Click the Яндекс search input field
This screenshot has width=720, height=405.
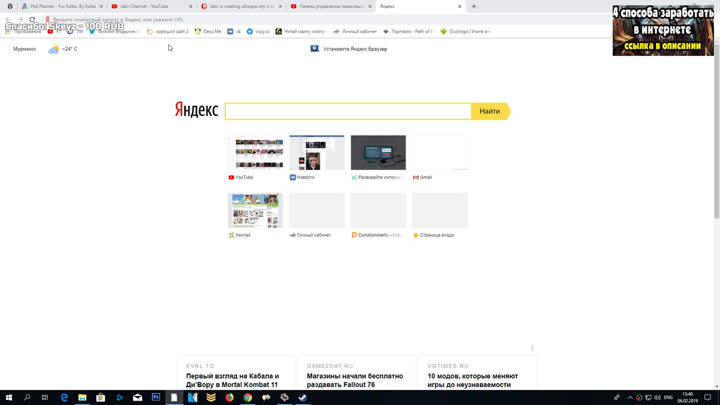tap(348, 111)
